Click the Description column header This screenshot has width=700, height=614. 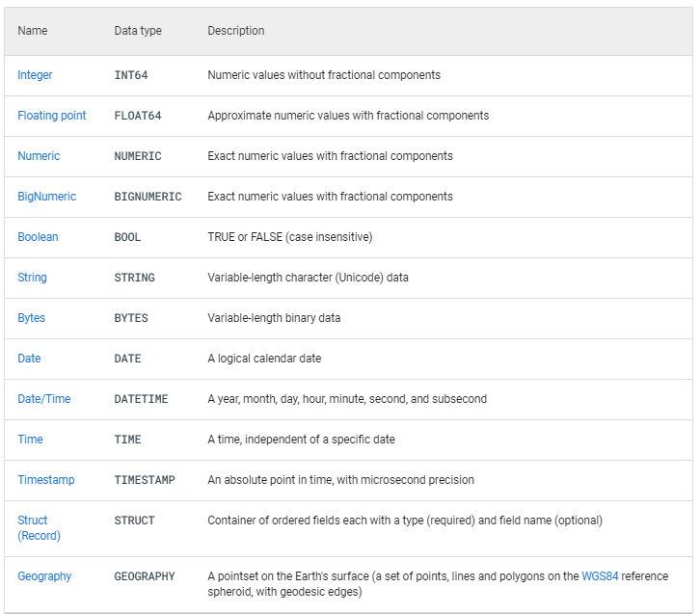click(x=235, y=31)
